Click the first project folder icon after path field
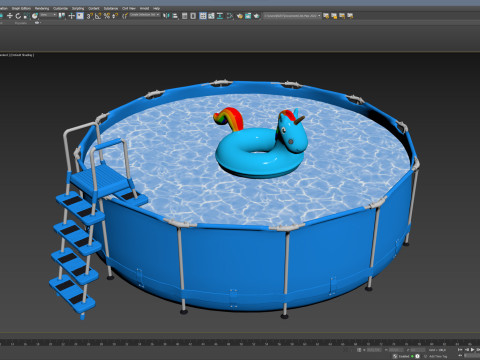This screenshot has width=480, height=360. (326, 16)
